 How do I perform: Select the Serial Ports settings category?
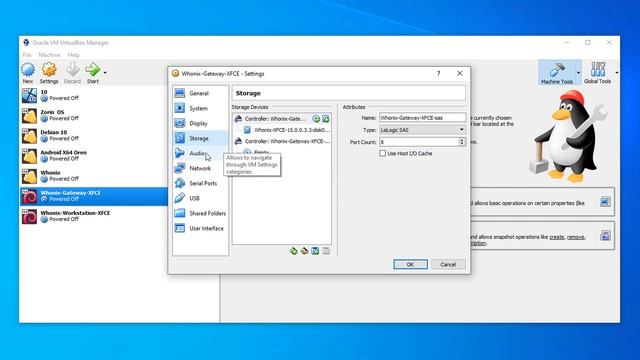(200, 183)
